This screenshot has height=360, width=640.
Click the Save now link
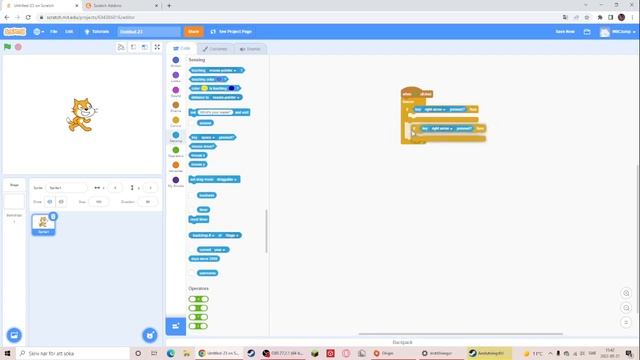point(565,31)
